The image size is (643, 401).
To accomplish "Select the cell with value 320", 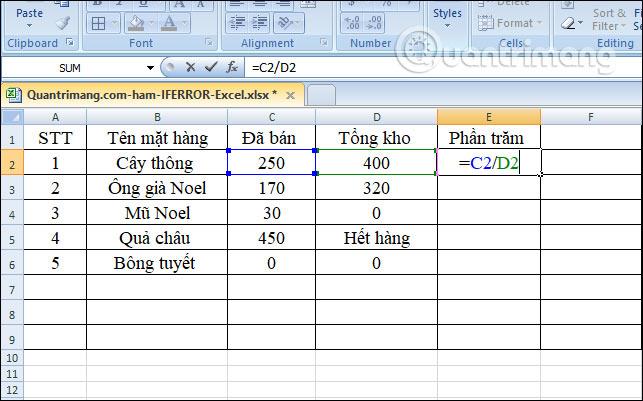I will [x=376, y=188].
